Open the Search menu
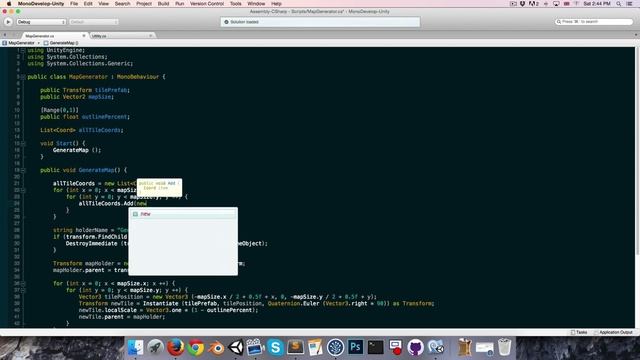 pyautogui.click(x=122, y=4)
